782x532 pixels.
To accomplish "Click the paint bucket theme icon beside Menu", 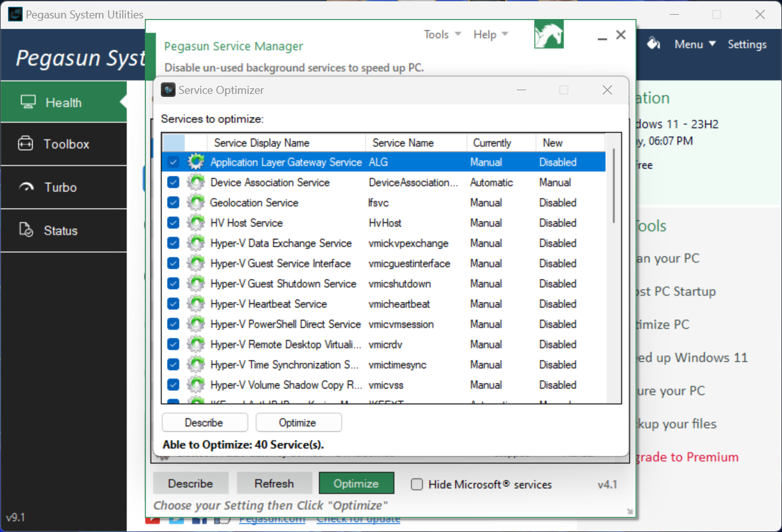I will (654, 44).
